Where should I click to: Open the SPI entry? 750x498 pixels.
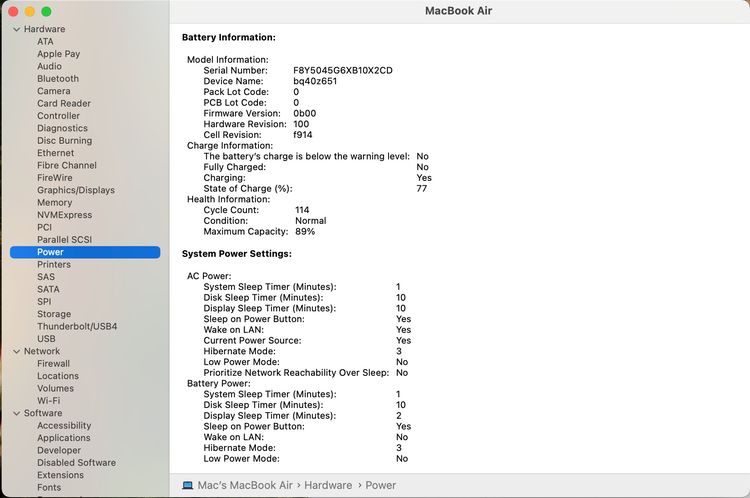(44, 302)
